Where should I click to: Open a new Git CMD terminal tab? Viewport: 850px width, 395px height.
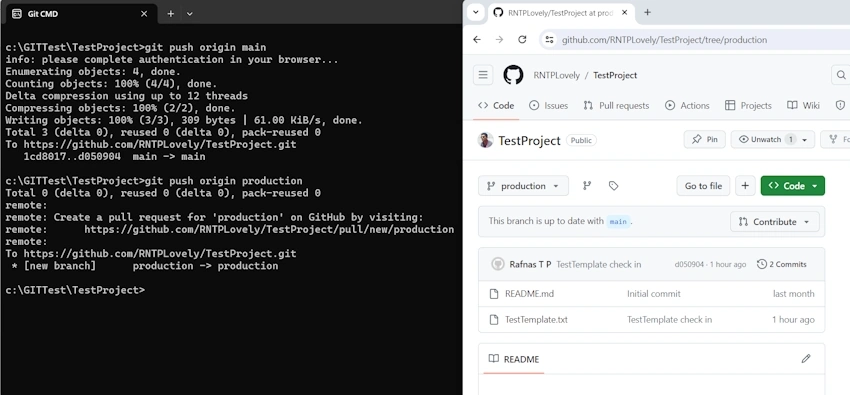170,14
